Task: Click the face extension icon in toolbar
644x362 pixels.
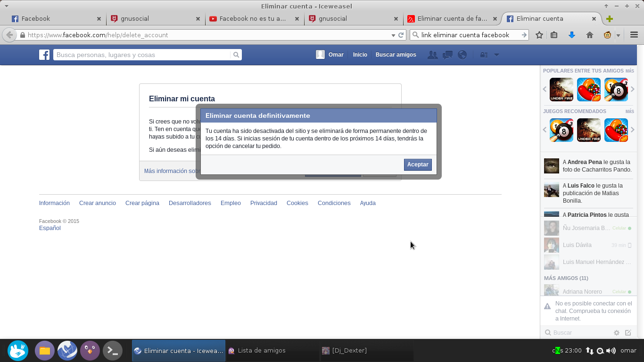Action: [x=608, y=35]
